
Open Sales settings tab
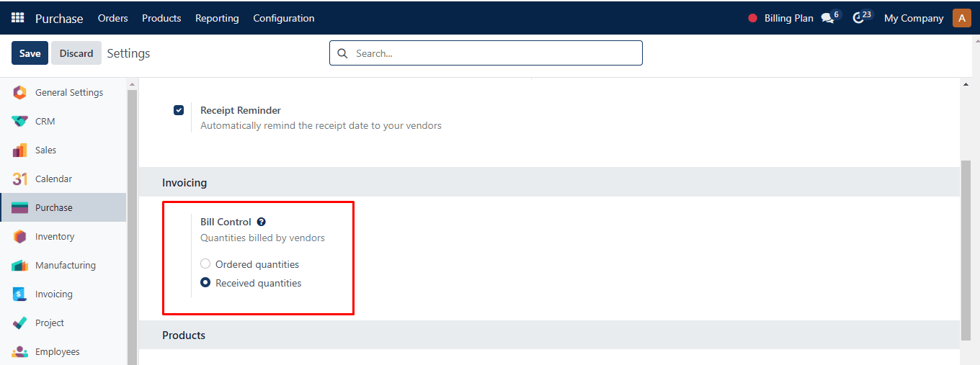[63, 150]
